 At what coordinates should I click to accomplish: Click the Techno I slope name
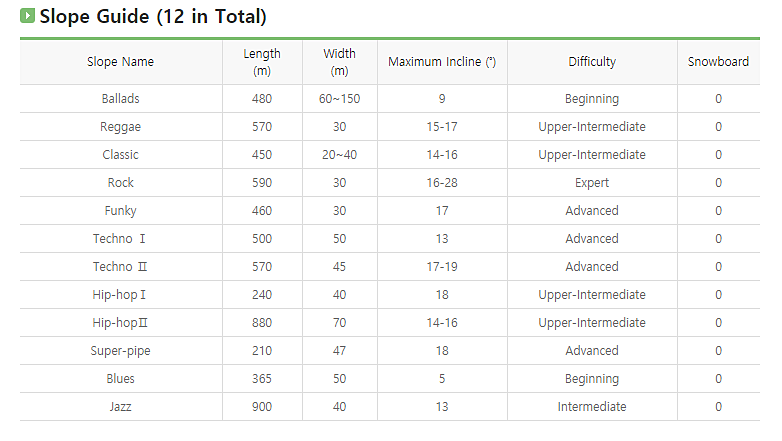pos(119,238)
